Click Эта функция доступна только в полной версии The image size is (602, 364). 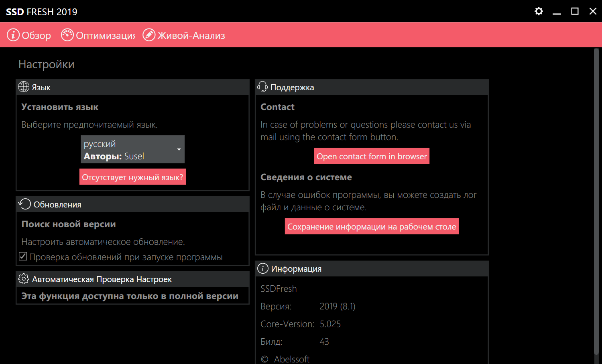(x=130, y=296)
